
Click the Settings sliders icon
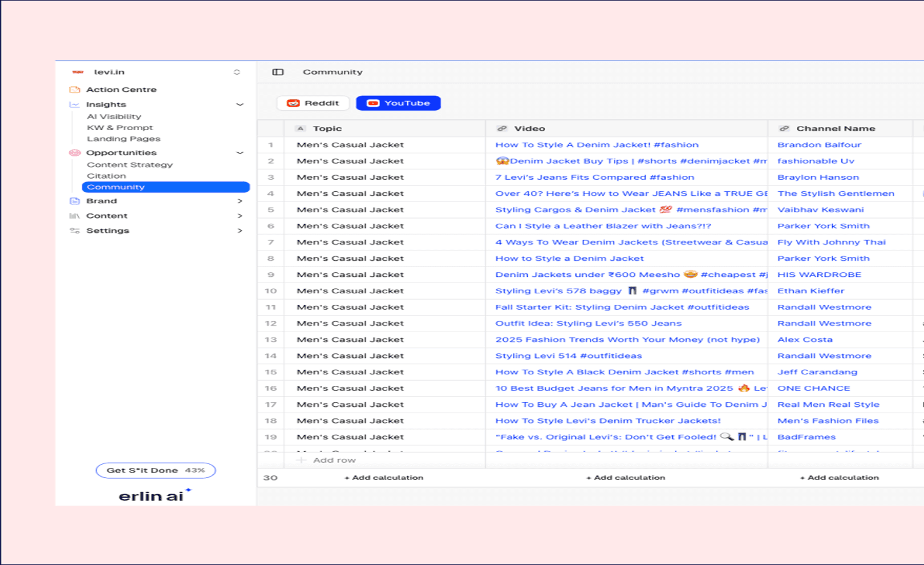pos(75,231)
